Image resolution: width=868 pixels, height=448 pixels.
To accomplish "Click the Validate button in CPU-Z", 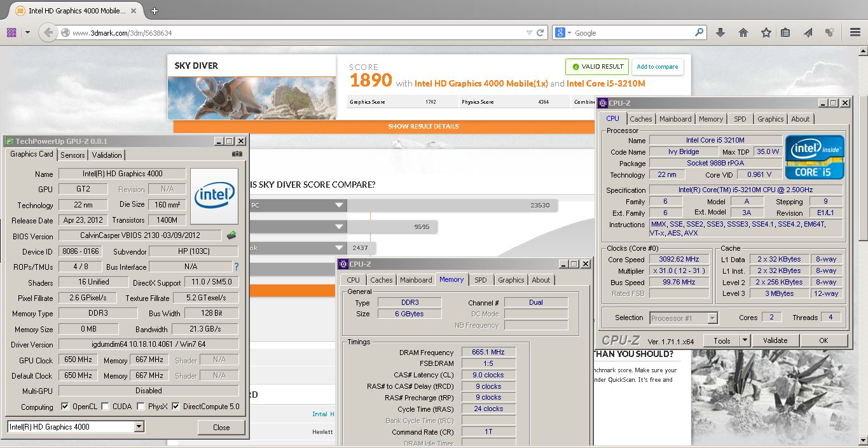I will coord(775,340).
